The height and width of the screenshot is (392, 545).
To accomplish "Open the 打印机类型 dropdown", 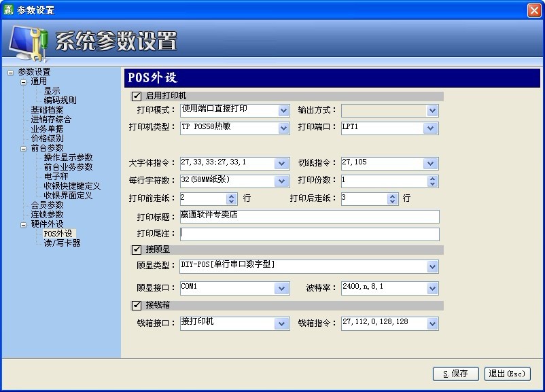I will 283,128.
